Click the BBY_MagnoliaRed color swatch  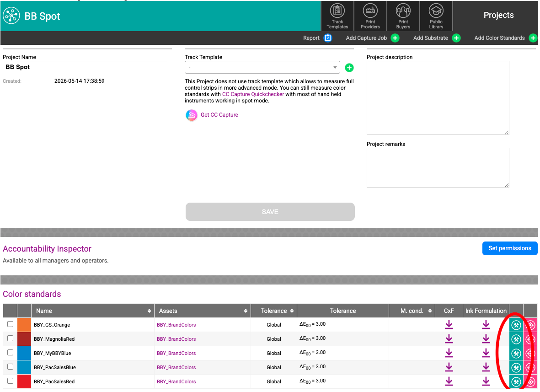(x=24, y=339)
